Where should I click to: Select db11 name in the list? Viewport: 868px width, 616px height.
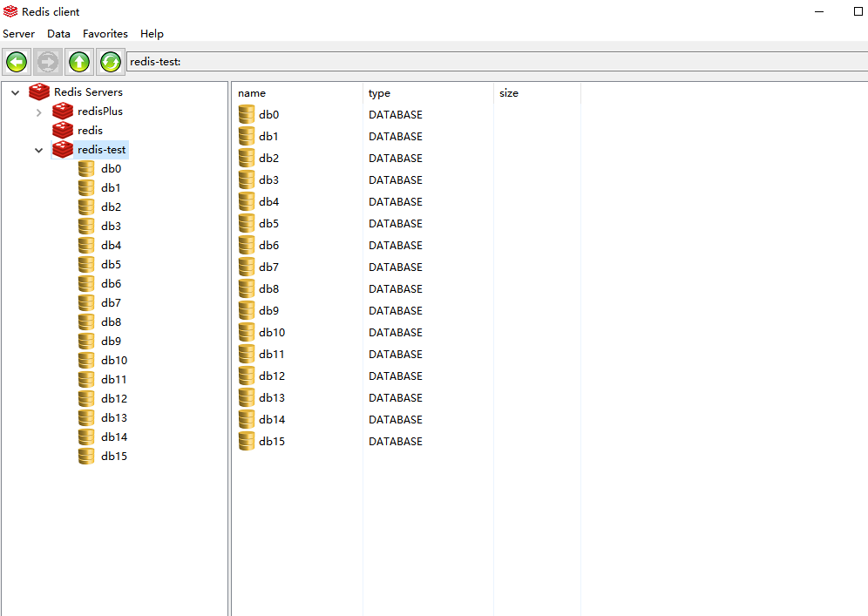tap(272, 355)
